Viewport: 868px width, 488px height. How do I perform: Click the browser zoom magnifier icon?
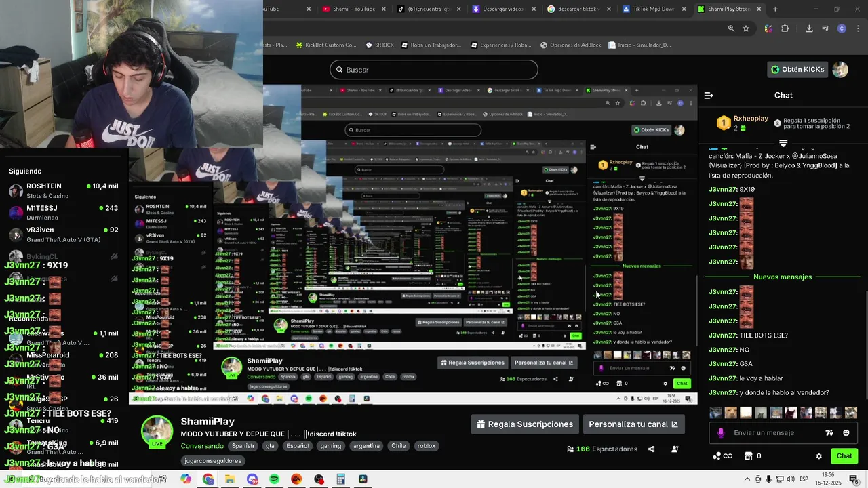(731, 28)
